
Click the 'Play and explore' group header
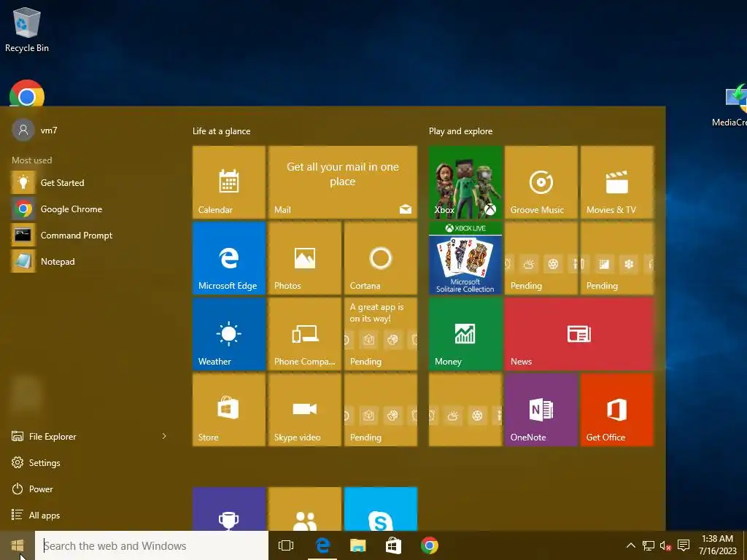click(461, 131)
